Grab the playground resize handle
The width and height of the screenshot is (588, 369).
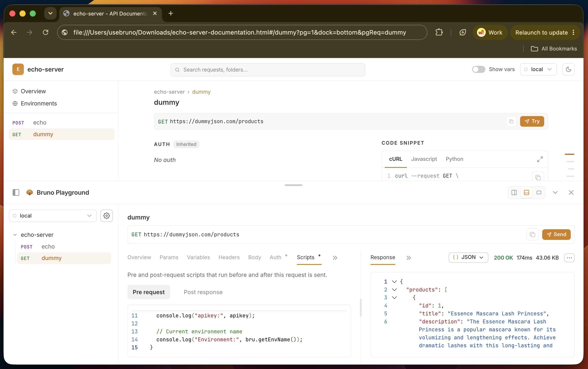click(x=293, y=185)
